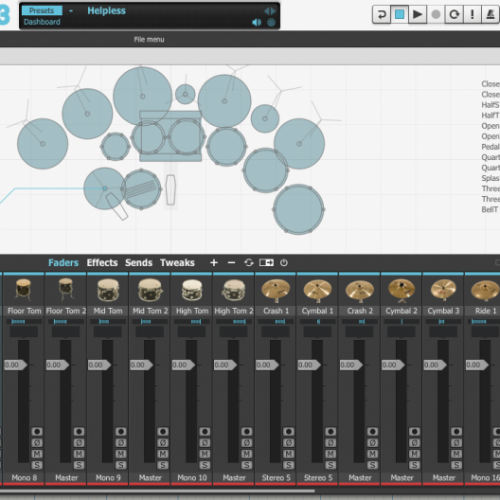Open Floor Tom 2 output selector Master
Screen dimensions: 500x500
(66, 478)
